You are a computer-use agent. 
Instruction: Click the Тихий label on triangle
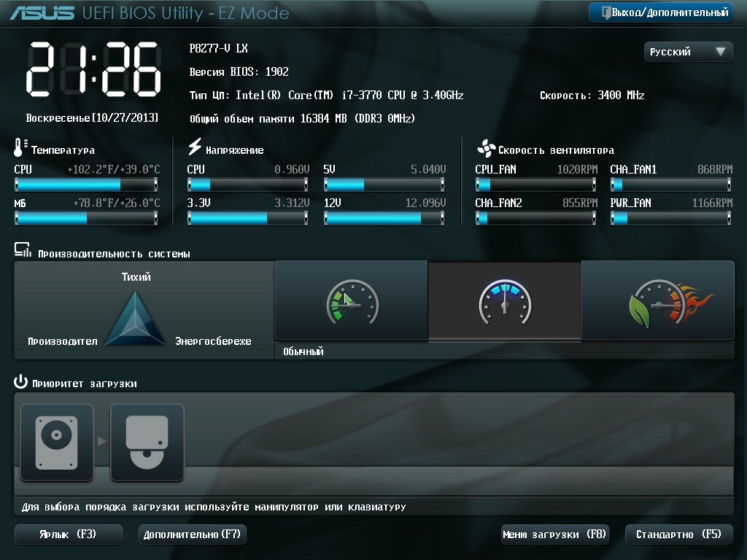(136, 276)
